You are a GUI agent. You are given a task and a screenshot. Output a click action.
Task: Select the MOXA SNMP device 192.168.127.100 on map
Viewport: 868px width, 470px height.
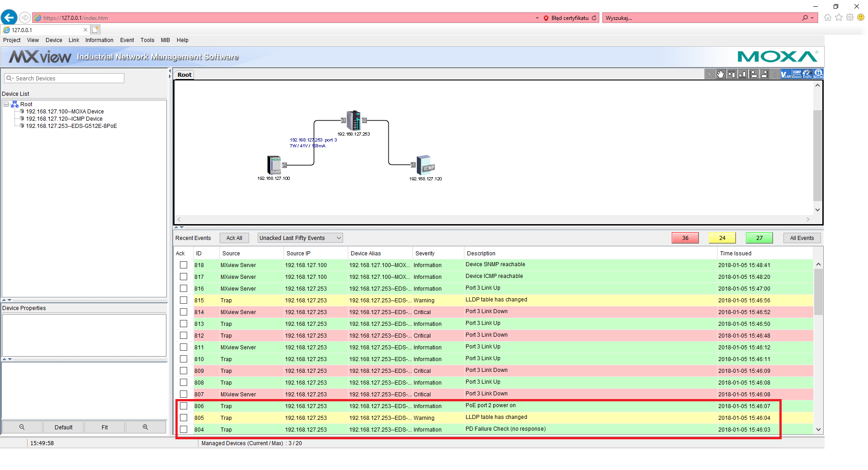pyautogui.click(x=274, y=165)
